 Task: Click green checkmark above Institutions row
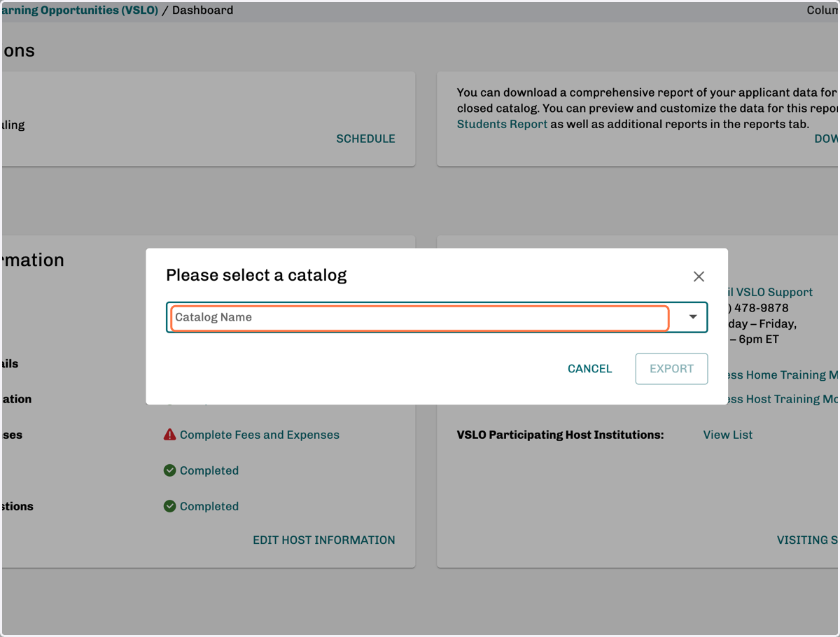coord(169,470)
